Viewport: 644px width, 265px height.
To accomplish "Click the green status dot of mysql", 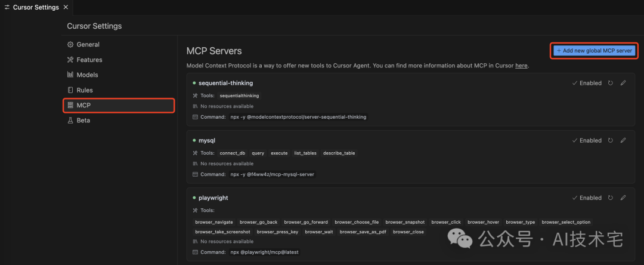I will coord(194,140).
